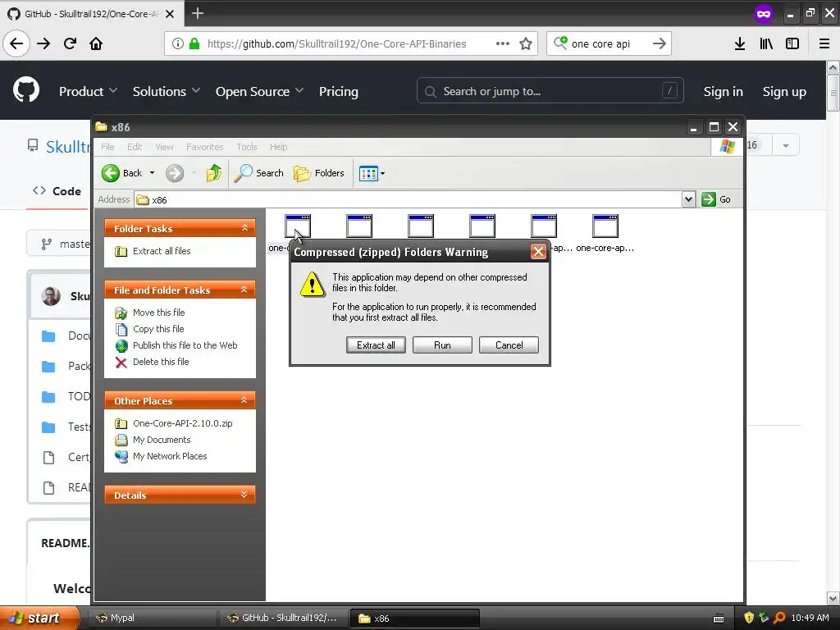Screen dimensions: 840x630
Task: Open the Edit menu in Explorer
Action: coord(135,147)
